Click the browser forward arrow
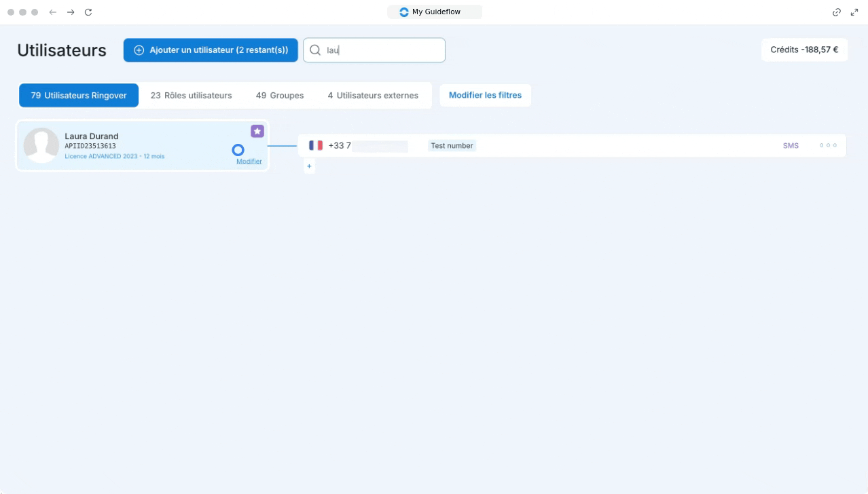The width and height of the screenshot is (868, 494). coord(71,12)
